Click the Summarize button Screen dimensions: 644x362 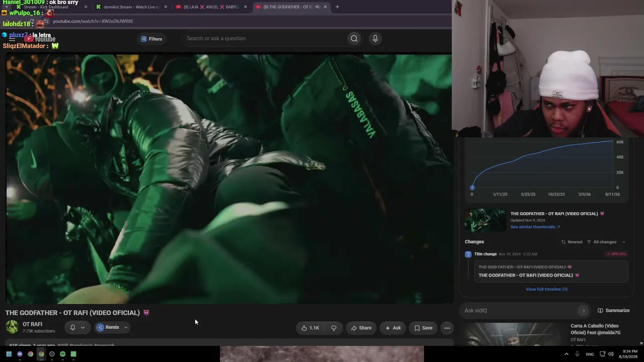[613, 311]
